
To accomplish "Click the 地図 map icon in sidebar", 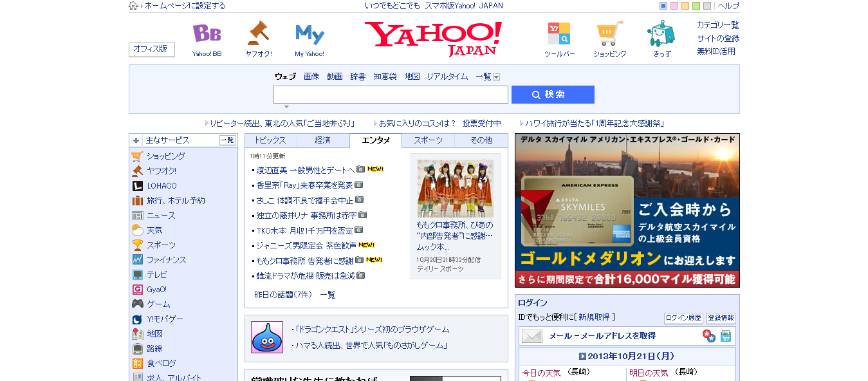I will tap(137, 333).
